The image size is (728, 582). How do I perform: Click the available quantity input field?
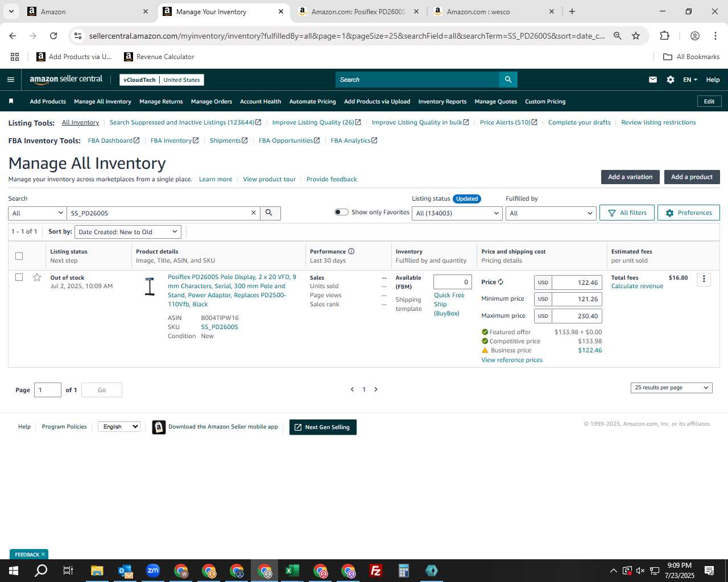pyautogui.click(x=453, y=282)
